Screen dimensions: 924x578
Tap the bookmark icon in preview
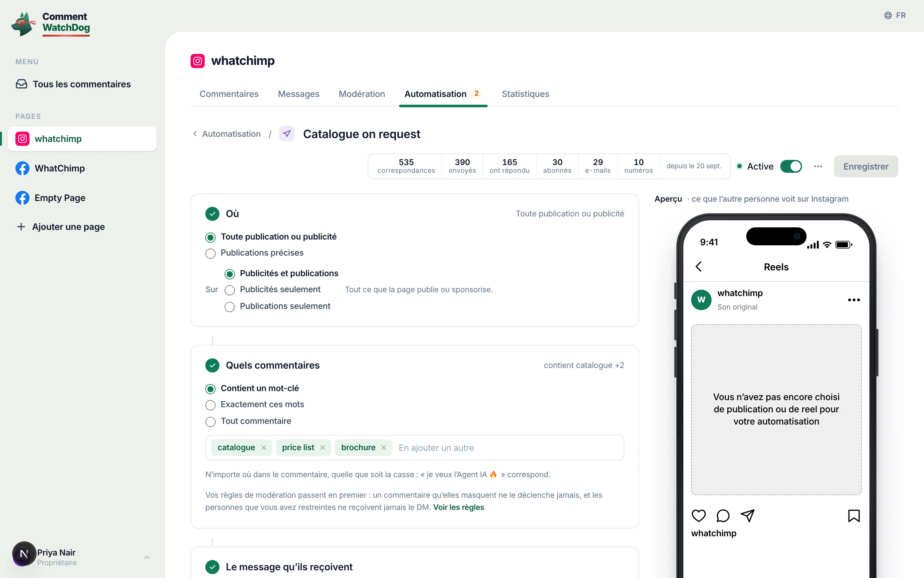pos(854,516)
